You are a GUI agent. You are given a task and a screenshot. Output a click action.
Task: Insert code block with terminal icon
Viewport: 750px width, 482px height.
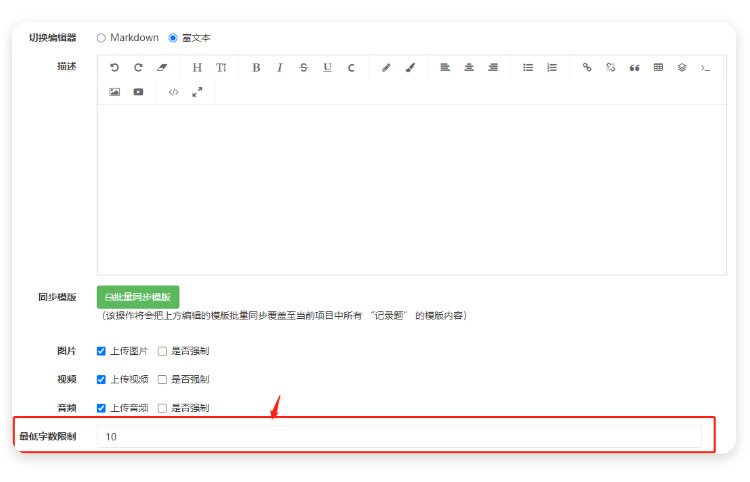tap(706, 67)
